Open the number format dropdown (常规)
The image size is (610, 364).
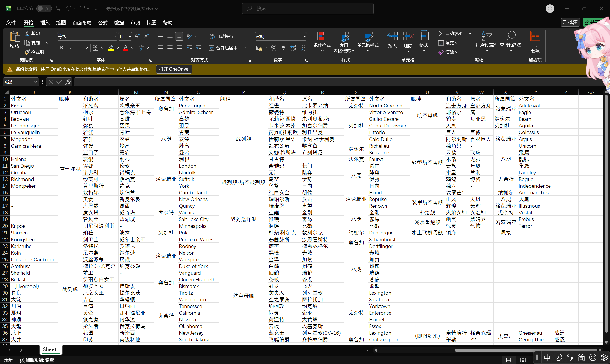click(x=305, y=37)
